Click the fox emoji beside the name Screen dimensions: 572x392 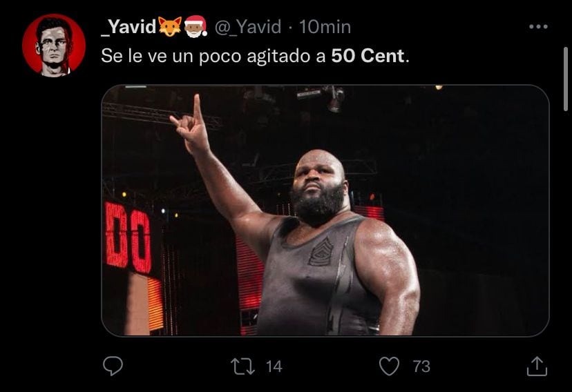pyautogui.click(x=170, y=27)
